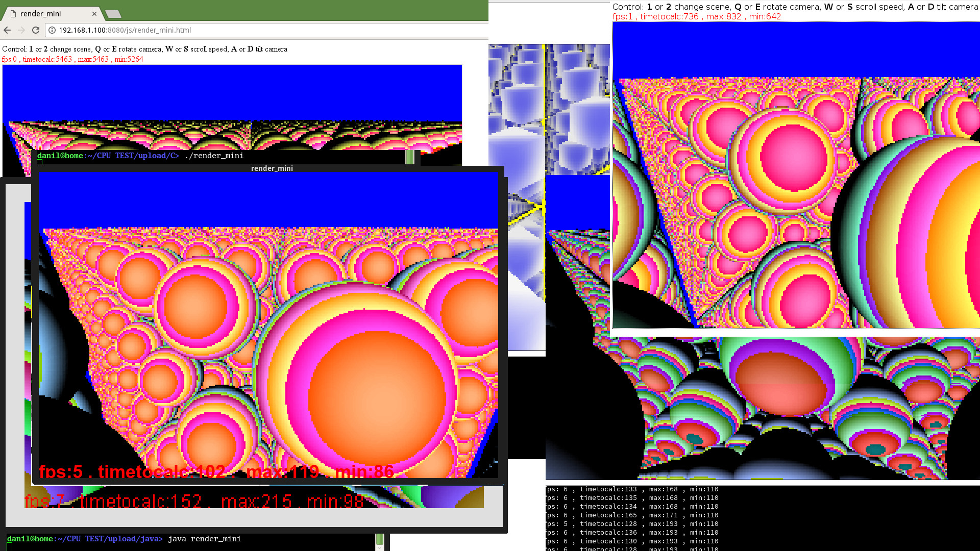The height and width of the screenshot is (551, 980).
Task: Click the render_mini window title bar
Action: point(272,168)
